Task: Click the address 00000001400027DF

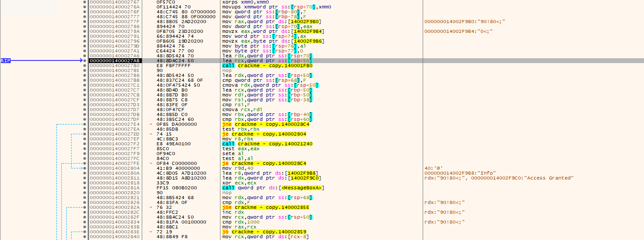Action: pyautogui.click(x=114, y=119)
